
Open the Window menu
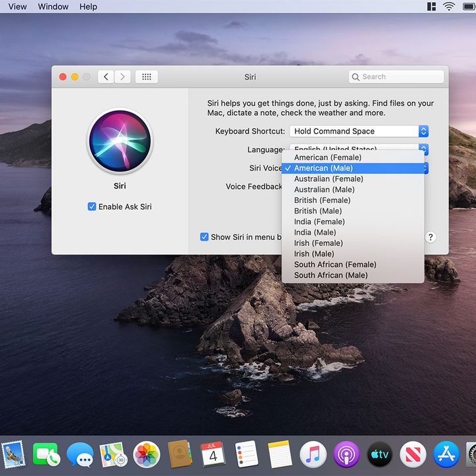coord(53,7)
